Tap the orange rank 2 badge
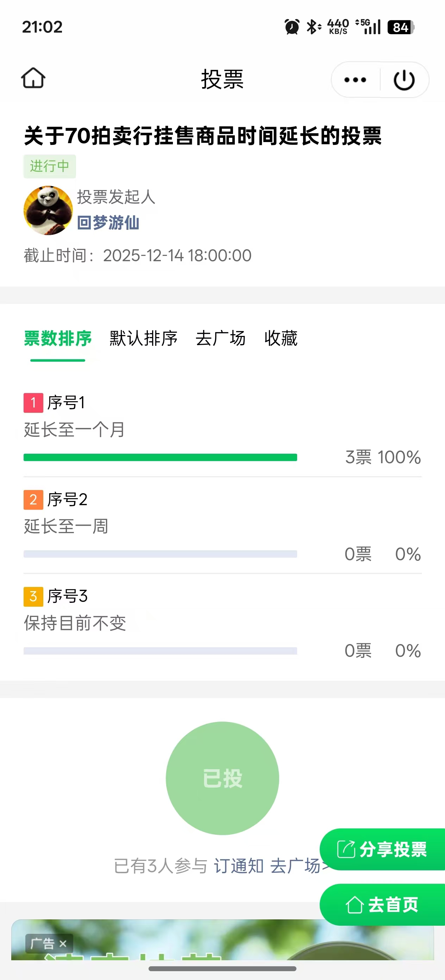The height and width of the screenshot is (980, 445). point(33,500)
